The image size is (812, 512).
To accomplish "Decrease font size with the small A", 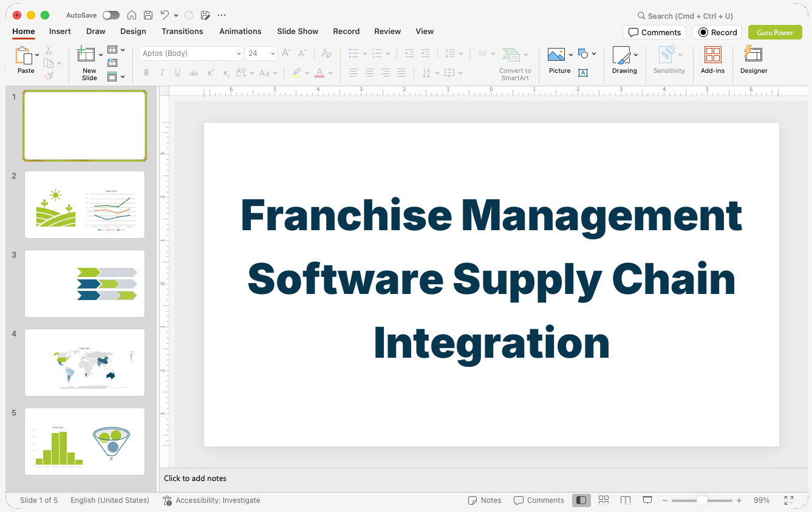I will pyautogui.click(x=302, y=53).
